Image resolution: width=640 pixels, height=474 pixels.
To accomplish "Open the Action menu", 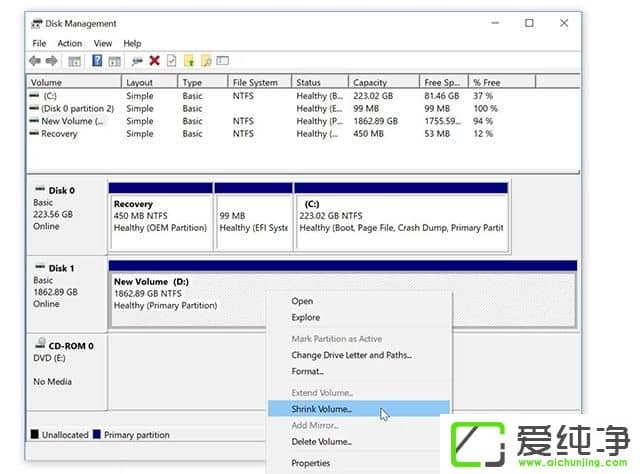I will (x=69, y=43).
